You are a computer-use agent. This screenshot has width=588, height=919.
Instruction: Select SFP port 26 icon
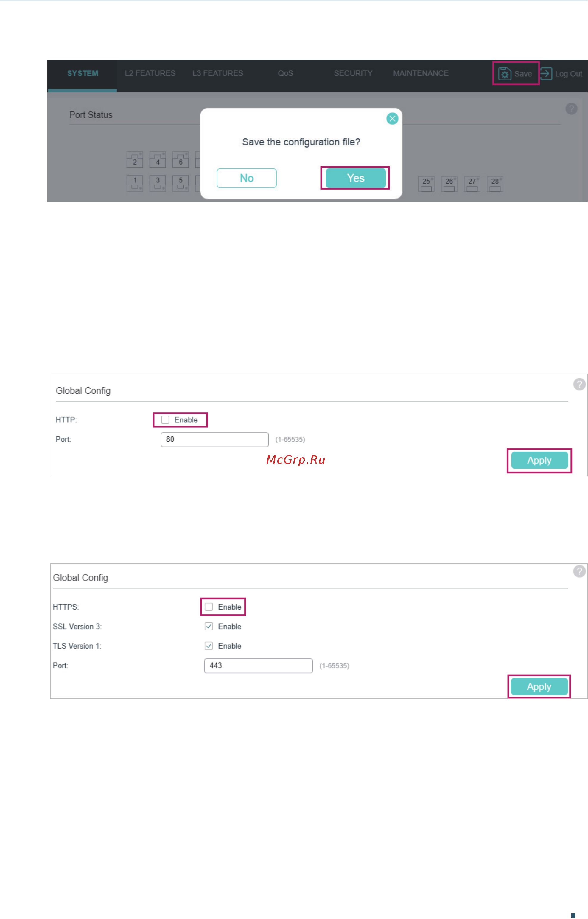pos(449,184)
